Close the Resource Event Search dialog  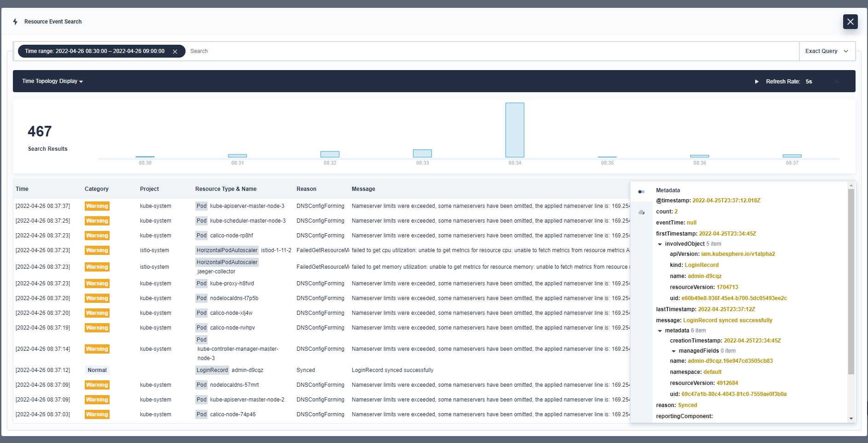850,22
